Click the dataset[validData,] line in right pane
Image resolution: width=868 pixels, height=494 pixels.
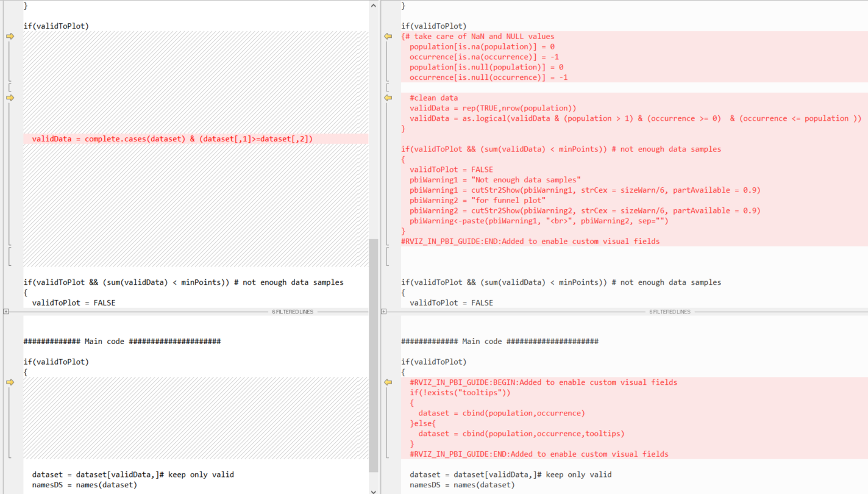tap(510, 474)
